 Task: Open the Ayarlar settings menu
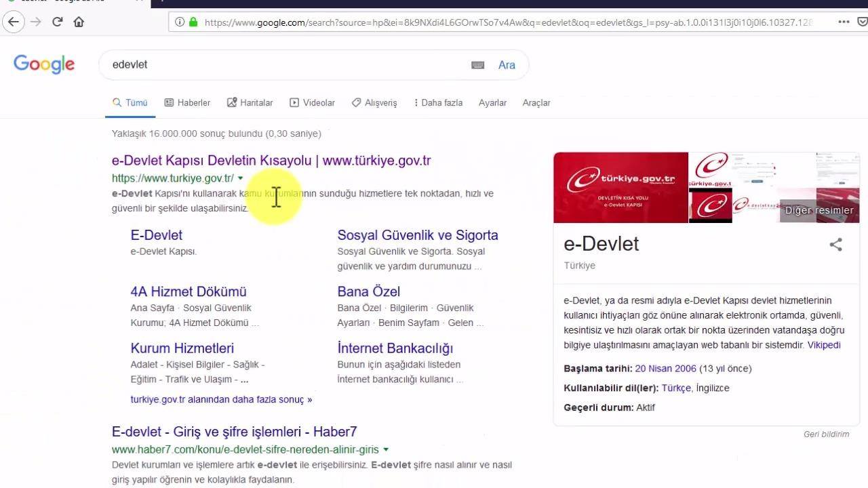(x=492, y=103)
